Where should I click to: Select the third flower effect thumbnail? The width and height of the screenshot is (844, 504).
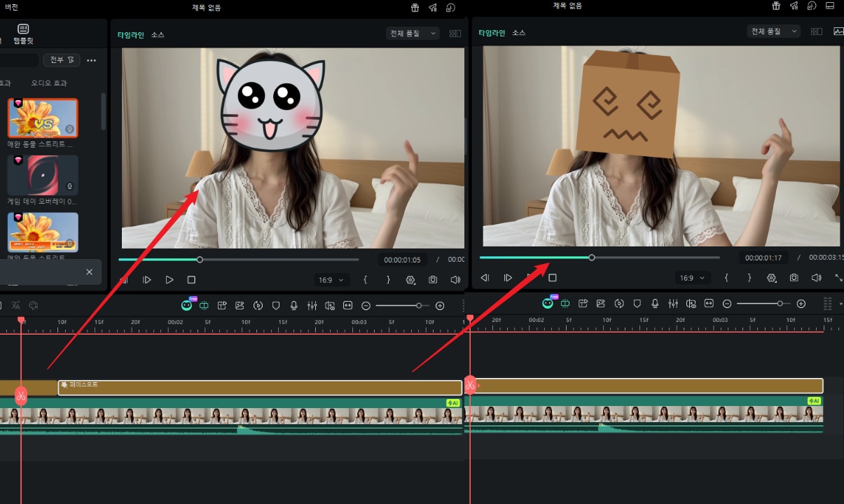click(43, 232)
